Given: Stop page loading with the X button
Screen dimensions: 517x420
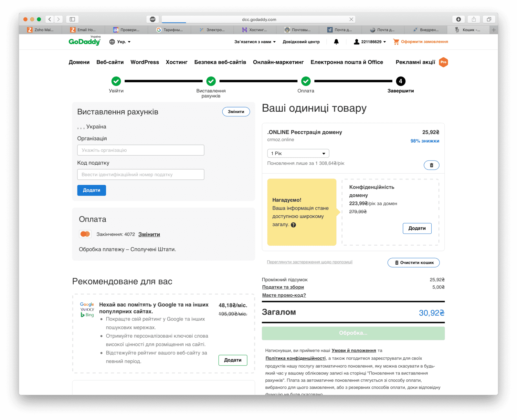Looking at the screenshot, I should coord(351,19).
